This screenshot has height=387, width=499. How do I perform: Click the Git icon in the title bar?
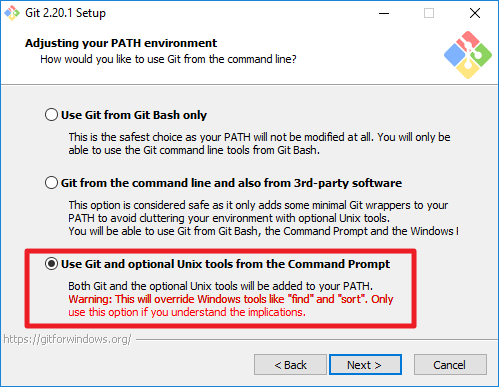coord(12,13)
